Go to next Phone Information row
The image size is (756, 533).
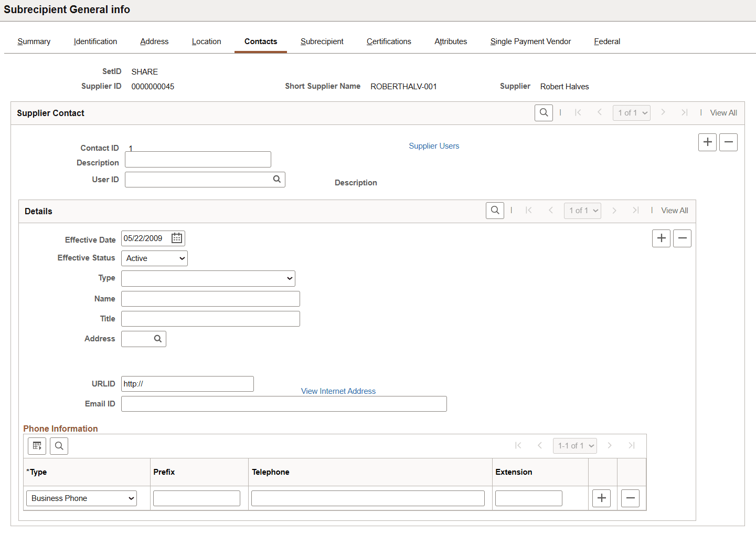pos(610,445)
